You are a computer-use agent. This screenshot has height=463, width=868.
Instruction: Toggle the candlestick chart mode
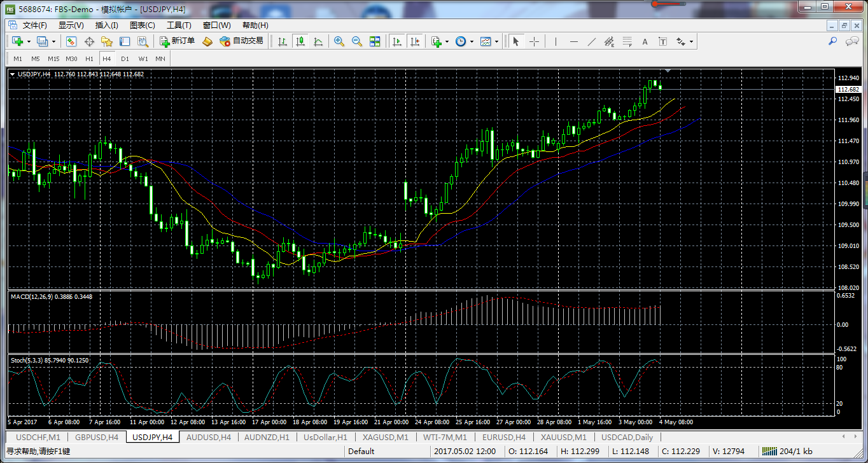300,41
